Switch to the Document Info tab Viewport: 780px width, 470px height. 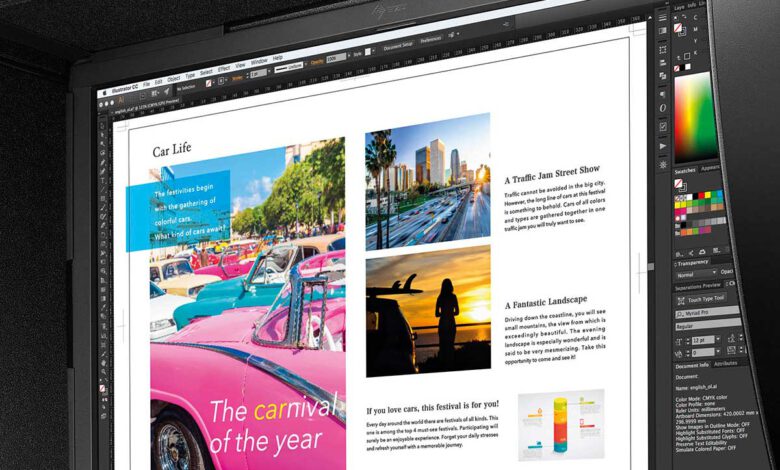point(692,366)
